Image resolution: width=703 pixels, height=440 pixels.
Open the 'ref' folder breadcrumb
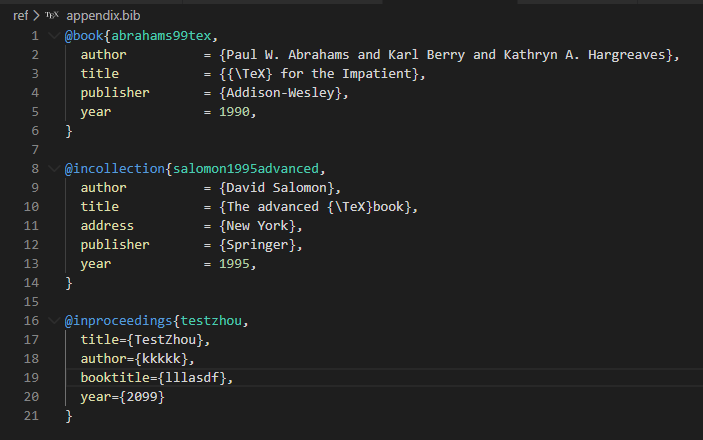(x=21, y=16)
